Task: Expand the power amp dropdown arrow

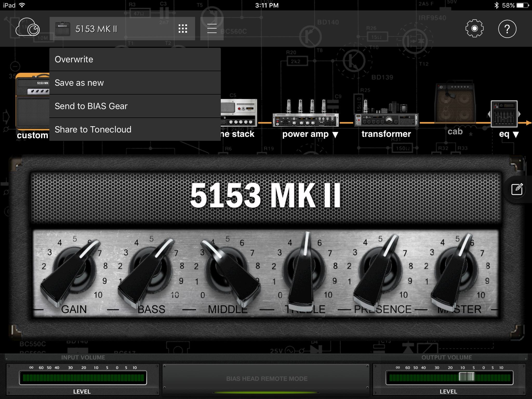Action: [x=335, y=135]
